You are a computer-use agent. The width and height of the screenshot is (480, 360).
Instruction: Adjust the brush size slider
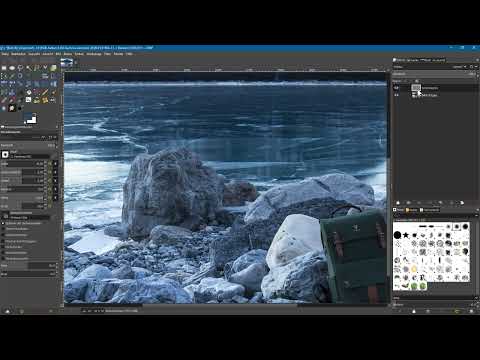pos(22,164)
